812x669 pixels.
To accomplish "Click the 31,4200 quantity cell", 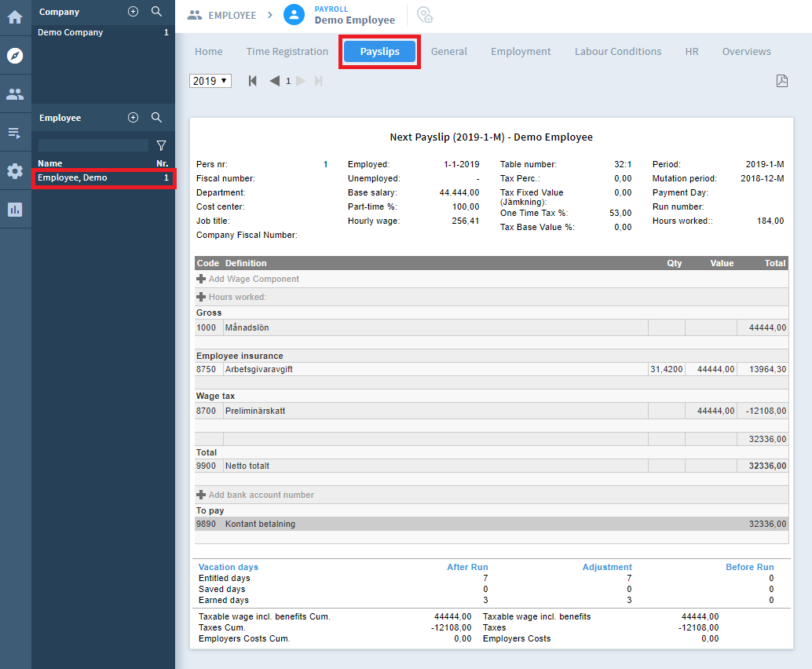I will [x=667, y=369].
